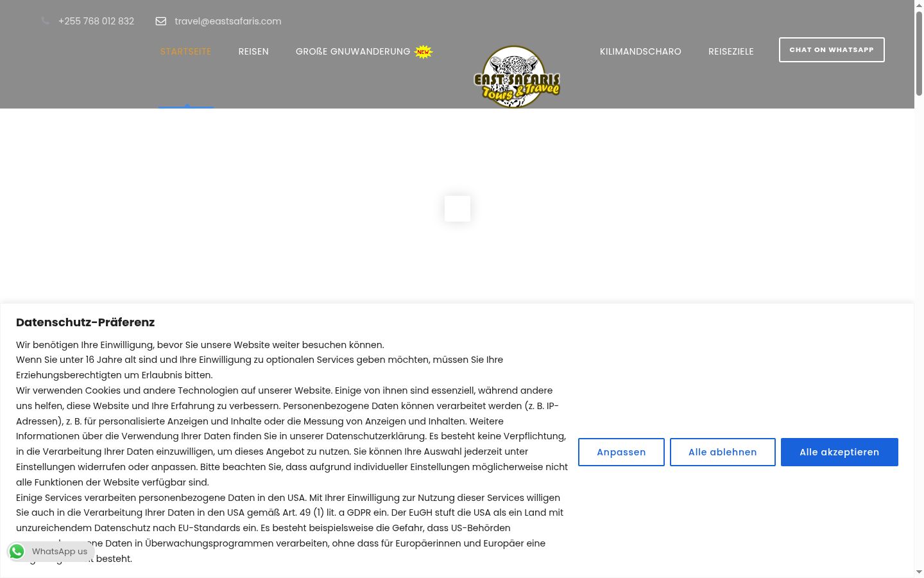Click the green WhatsApp logo icon
924x578 pixels.
pyautogui.click(x=17, y=552)
